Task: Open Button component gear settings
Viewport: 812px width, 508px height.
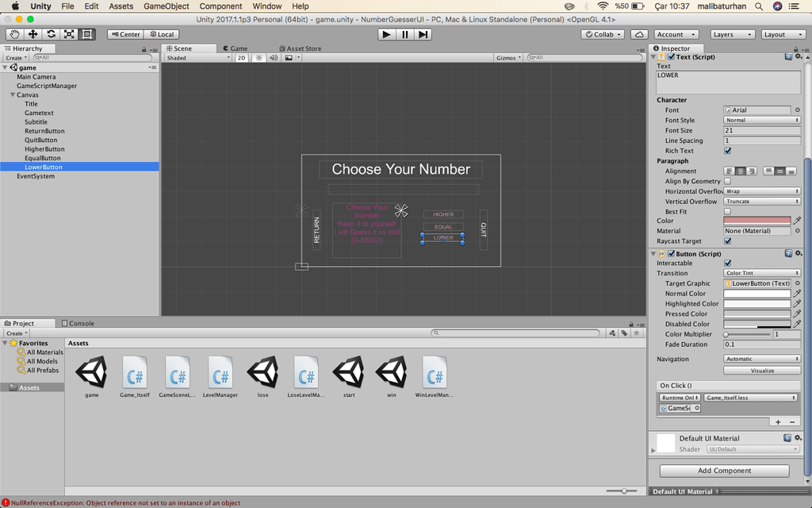Action: pyautogui.click(x=799, y=253)
